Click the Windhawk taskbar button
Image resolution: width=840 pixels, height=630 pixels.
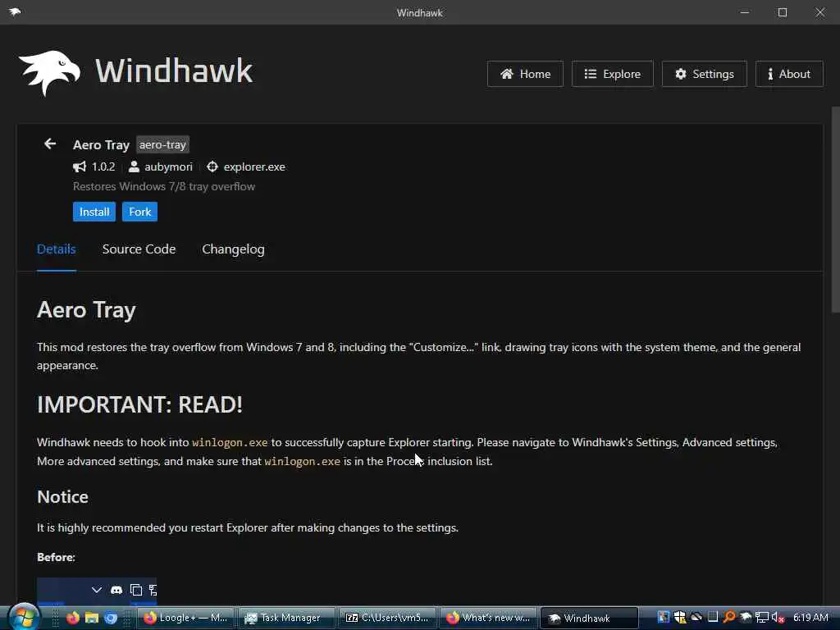[589, 618]
